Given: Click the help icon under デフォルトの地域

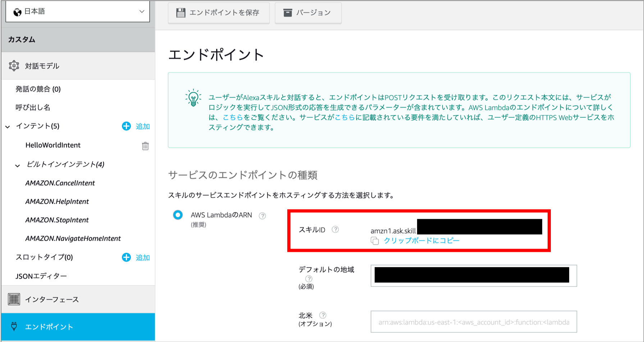Looking at the screenshot, I should click(x=309, y=279).
